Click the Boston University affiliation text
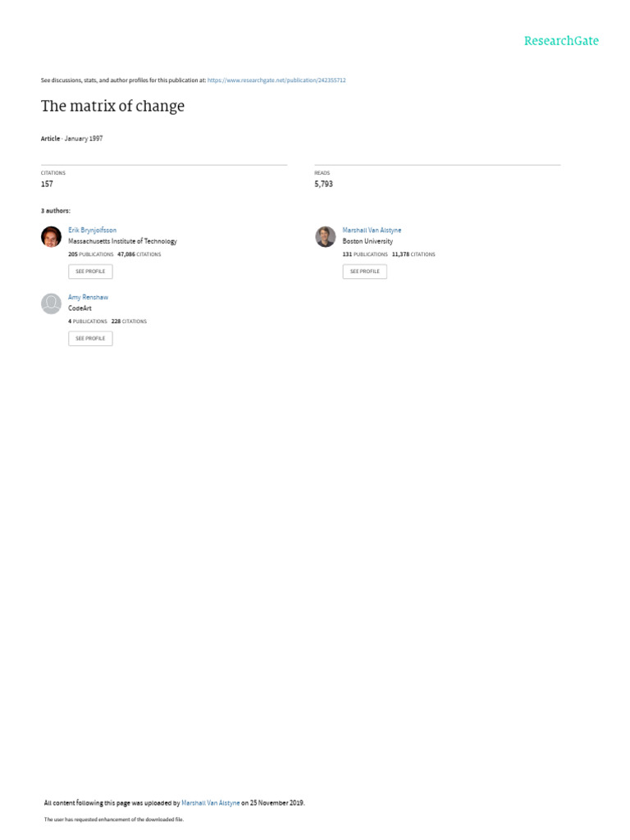This screenshot has height=840, width=630. [367, 241]
